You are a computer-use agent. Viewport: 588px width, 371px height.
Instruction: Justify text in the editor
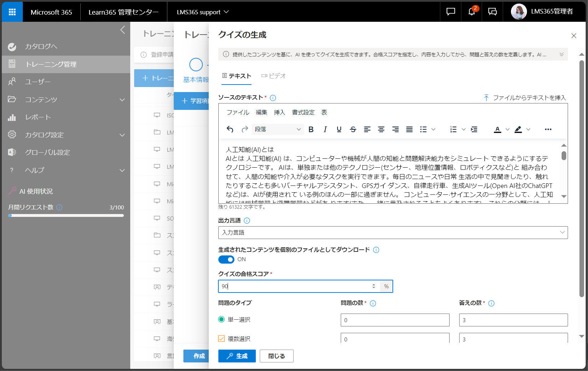click(409, 129)
